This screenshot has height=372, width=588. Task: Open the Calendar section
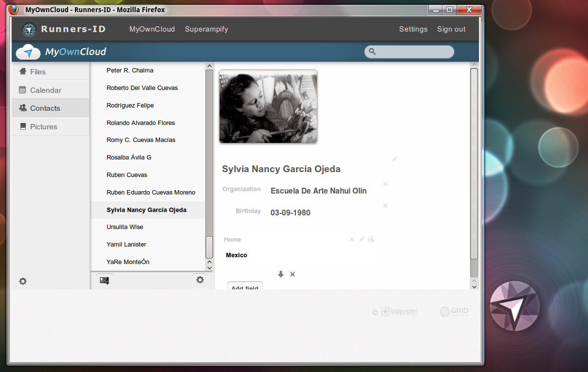(51, 90)
